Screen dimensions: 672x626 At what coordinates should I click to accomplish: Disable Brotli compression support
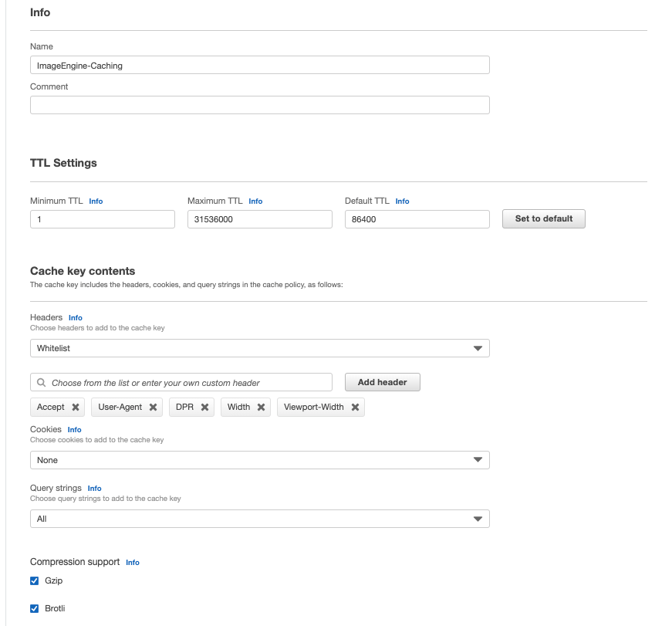pos(34,608)
